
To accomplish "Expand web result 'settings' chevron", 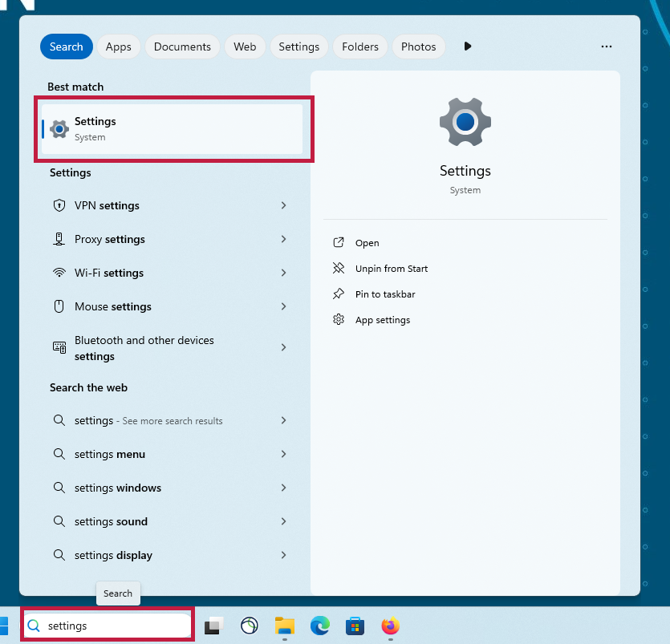I will point(283,420).
